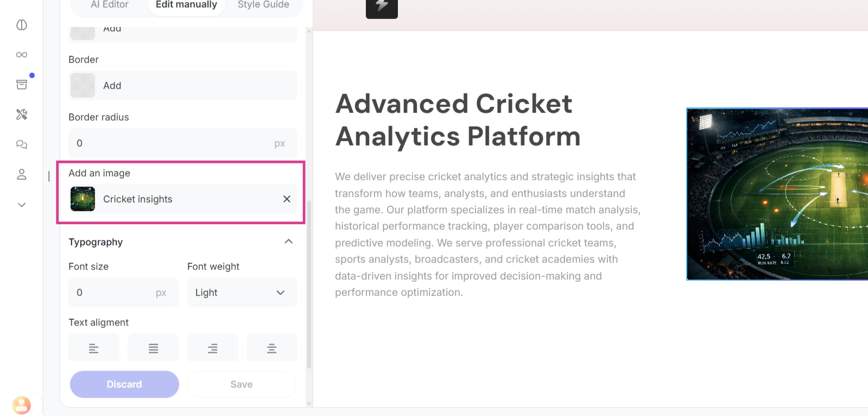
Task: Click the lightning bolt icon at the top
Action: click(382, 7)
